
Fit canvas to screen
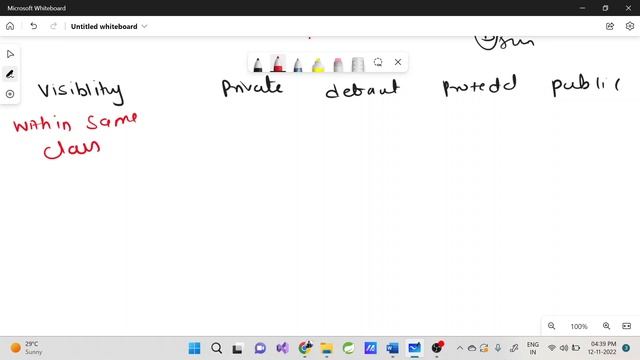(x=627, y=326)
